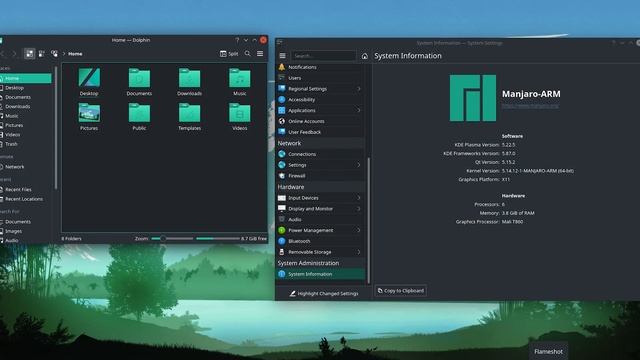The width and height of the screenshot is (640, 360).
Task: Focus the System Settings search field
Action: [x=323, y=56]
